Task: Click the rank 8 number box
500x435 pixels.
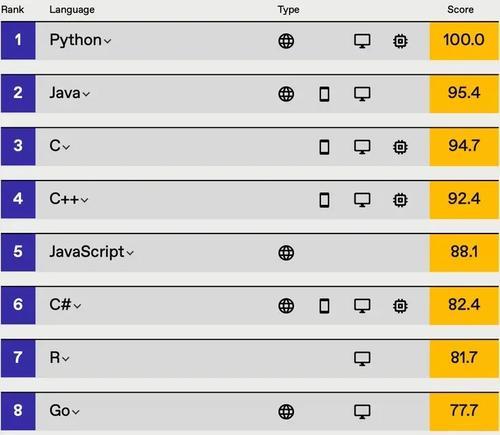Action: tap(18, 411)
